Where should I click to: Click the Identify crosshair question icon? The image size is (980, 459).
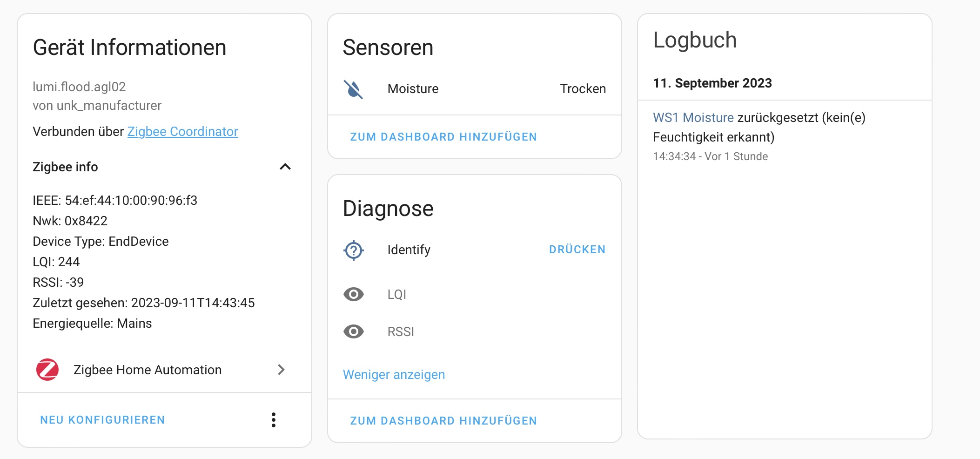coord(354,250)
